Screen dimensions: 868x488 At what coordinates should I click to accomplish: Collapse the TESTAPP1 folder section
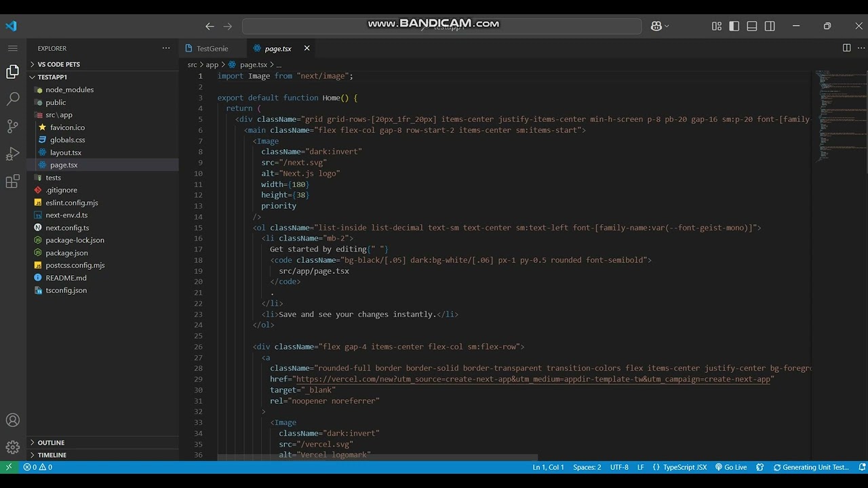(x=102, y=77)
